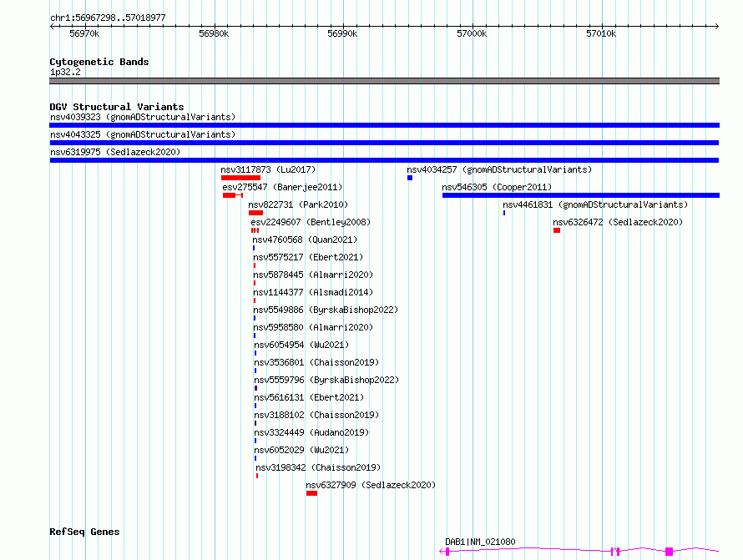This screenshot has height=560, width=743.
Task: Select the blue bar under nsv4039323
Action: point(384,125)
